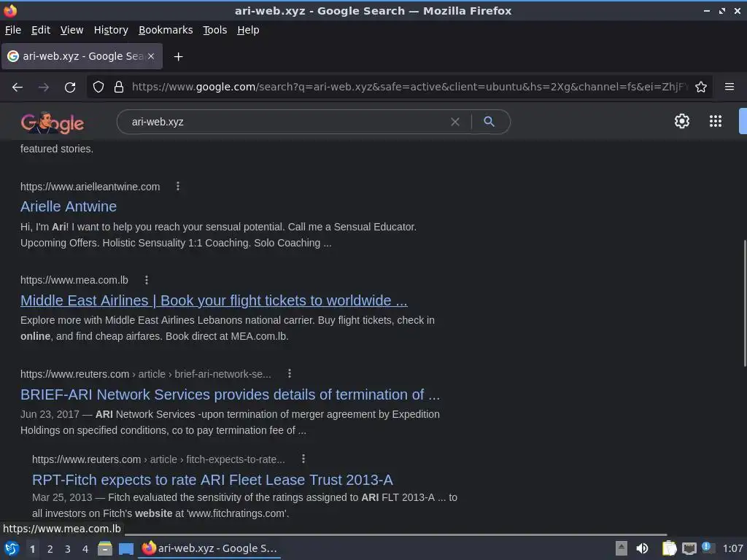Focus the Google search input field
The width and height of the screenshot is (747, 560).
click(286, 122)
